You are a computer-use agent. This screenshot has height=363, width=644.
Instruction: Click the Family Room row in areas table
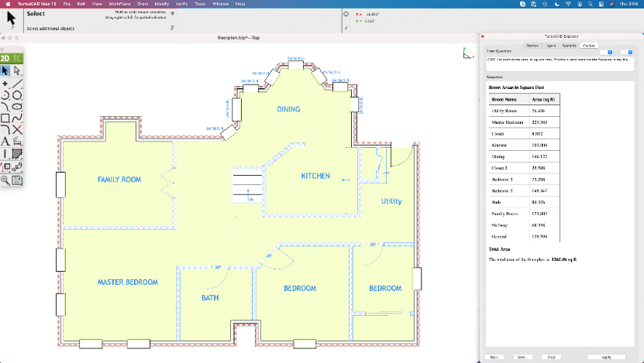point(524,214)
